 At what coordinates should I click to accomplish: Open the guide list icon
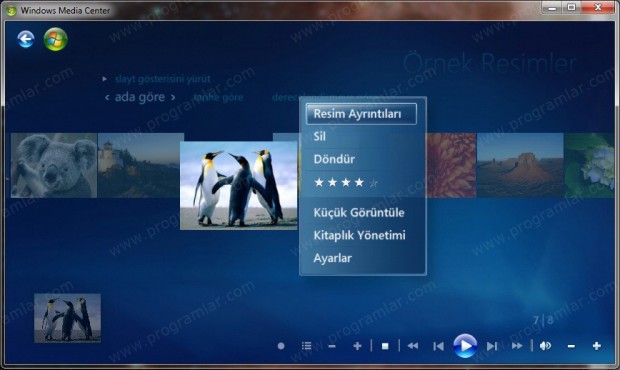(x=306, y=346)
